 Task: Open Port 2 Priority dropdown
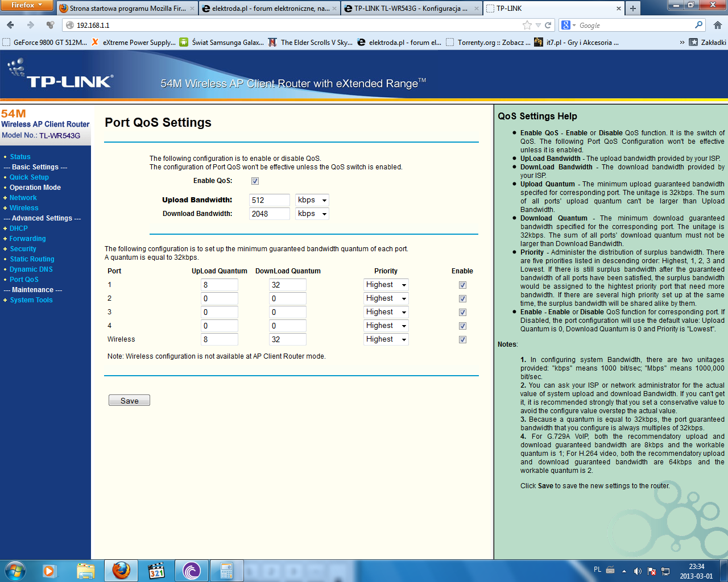tap(386, 298)
